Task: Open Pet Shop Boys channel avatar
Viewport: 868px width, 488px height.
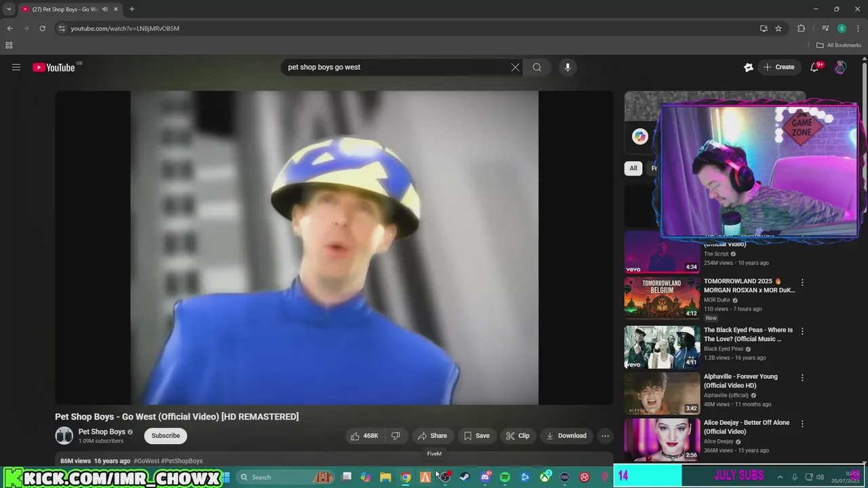Action: [x=64, y=436]
